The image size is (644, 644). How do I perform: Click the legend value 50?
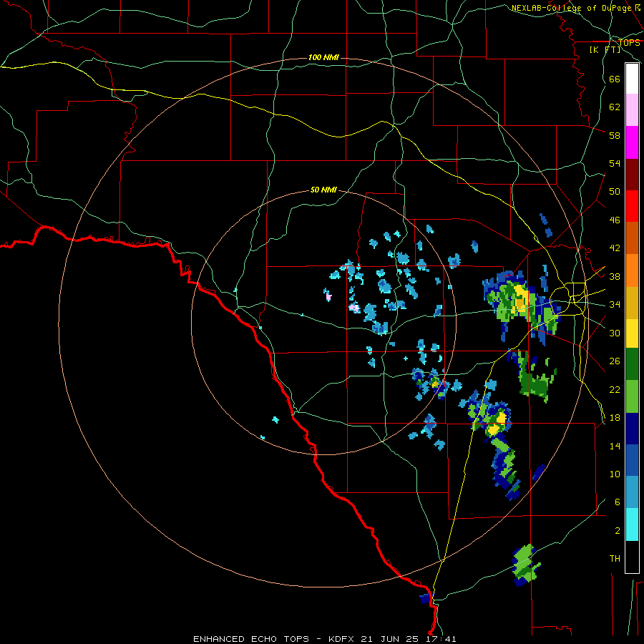pos(615,192)
